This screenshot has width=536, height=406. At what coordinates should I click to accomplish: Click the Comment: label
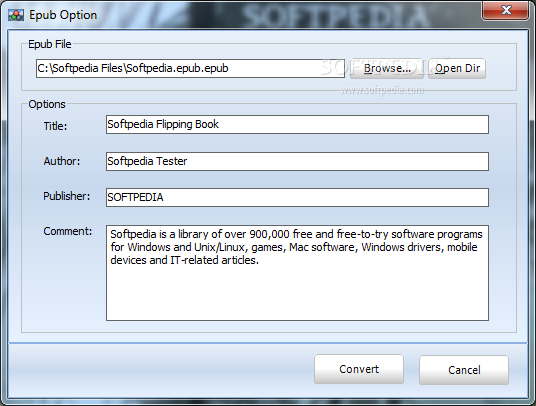(68, 231)
